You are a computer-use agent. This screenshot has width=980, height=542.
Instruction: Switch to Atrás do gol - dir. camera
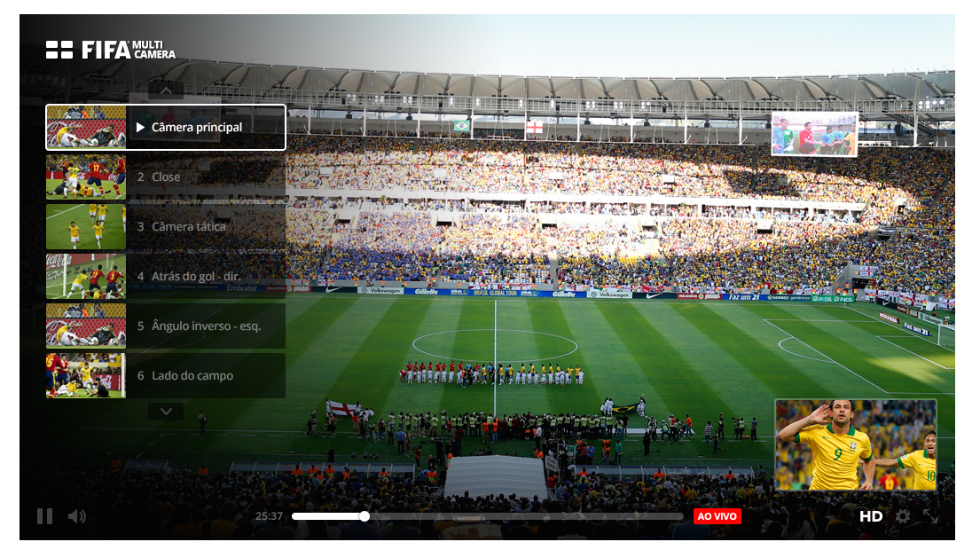click(x=166, y=276)
